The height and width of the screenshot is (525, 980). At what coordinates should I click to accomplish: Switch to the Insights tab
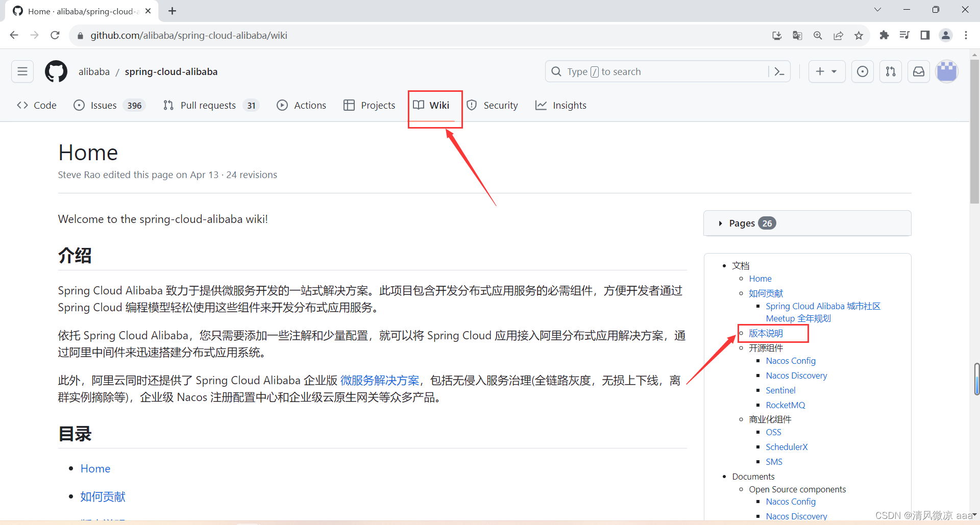coord(561,105)
